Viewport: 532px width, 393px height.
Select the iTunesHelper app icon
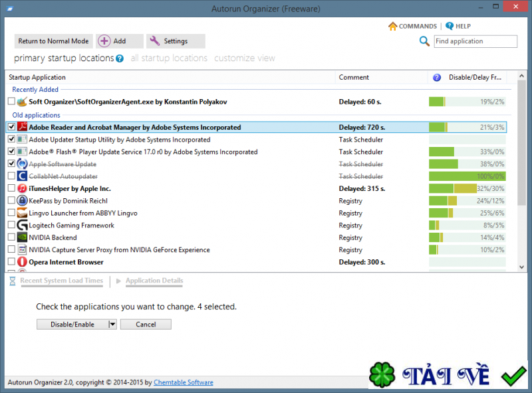(x=22, y=188)
